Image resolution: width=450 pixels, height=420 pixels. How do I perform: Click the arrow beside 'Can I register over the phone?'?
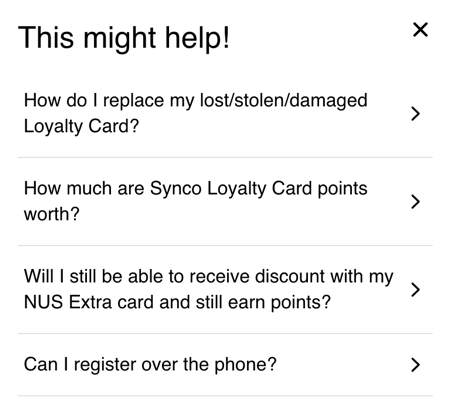[x=415, y=365]
